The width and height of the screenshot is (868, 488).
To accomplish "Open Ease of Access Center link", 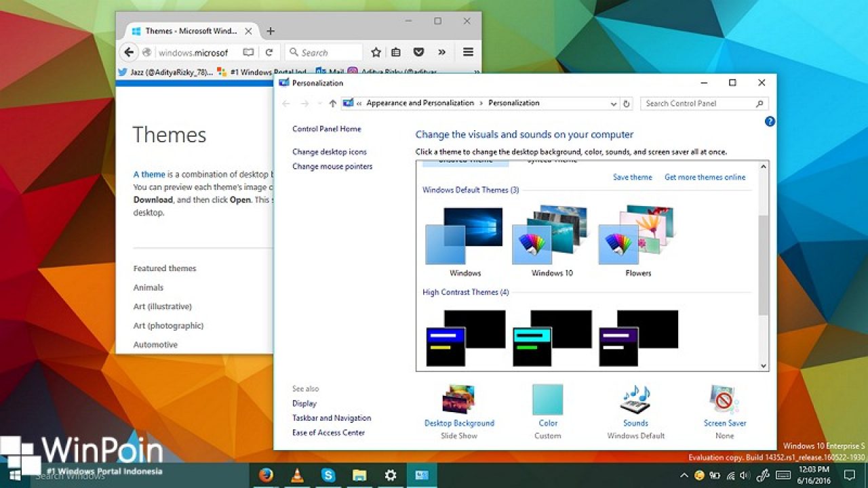I will click(328, 432).
